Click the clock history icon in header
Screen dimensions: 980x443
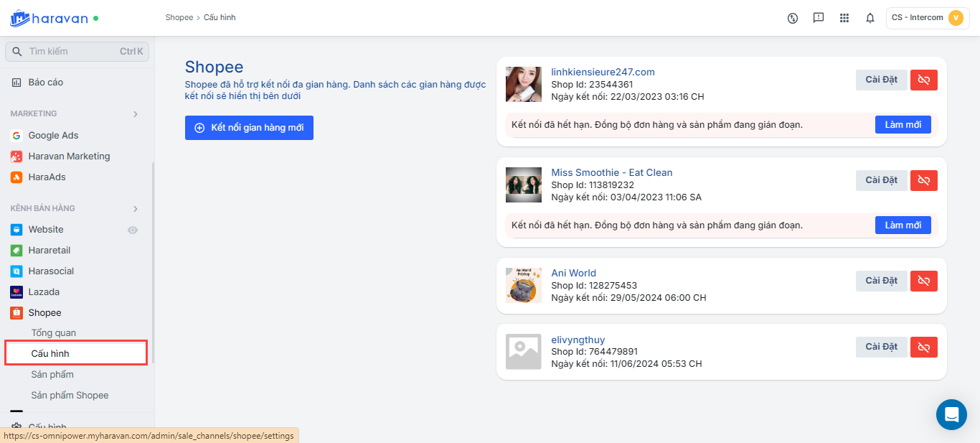click(793, 18)
